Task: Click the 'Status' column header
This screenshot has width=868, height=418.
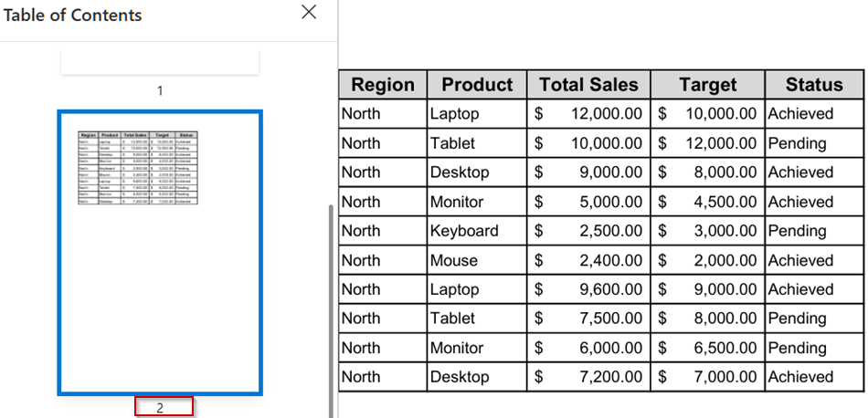Action: pyautogui.click(x=814, y=85)
